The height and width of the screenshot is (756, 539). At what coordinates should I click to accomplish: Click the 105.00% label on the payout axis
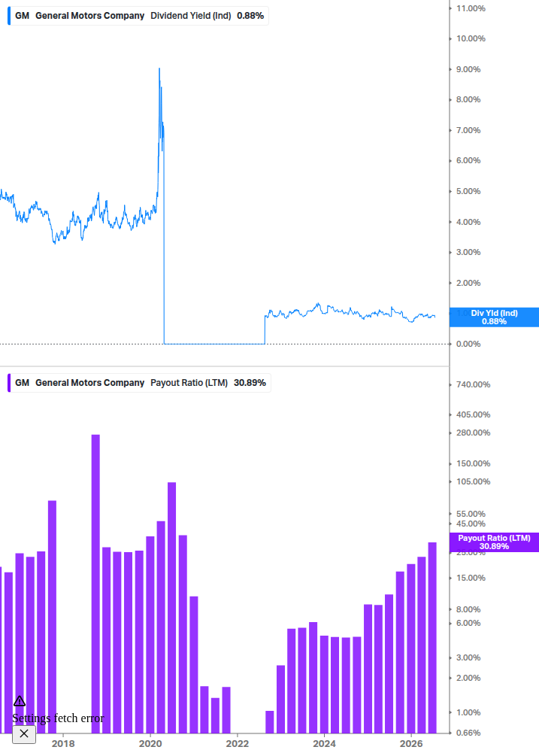click(473, 481)
